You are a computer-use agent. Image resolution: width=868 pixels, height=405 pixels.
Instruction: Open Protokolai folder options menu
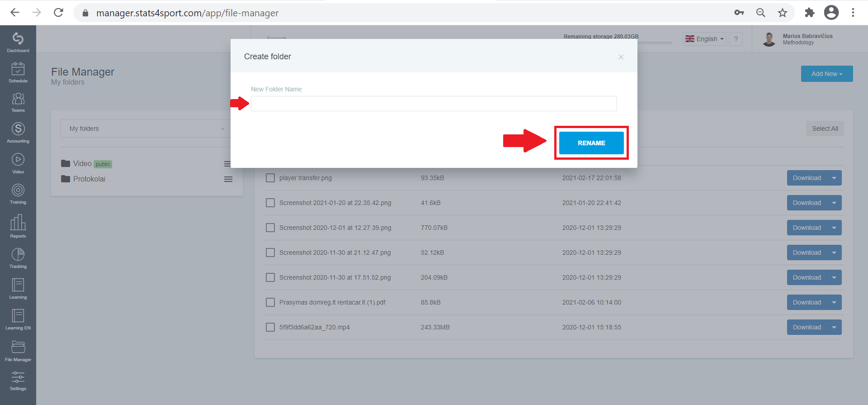pos(228,179)
